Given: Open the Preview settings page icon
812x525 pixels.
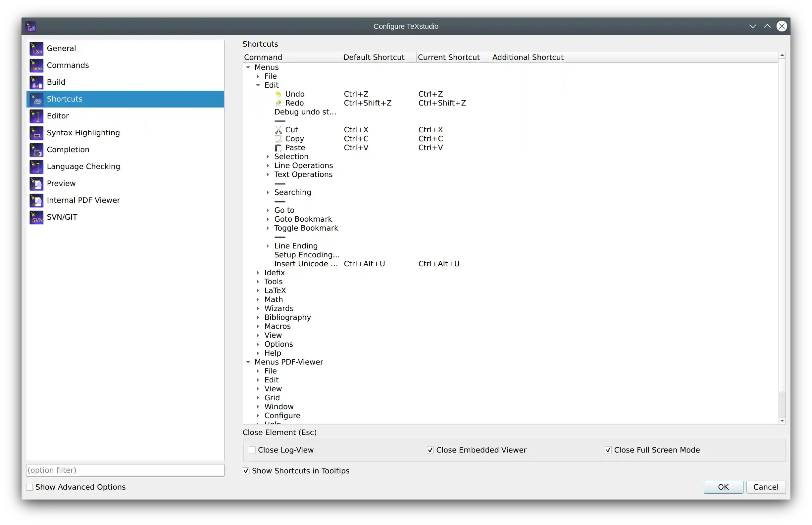Looking at the screenshot, I should pos(36,183).
